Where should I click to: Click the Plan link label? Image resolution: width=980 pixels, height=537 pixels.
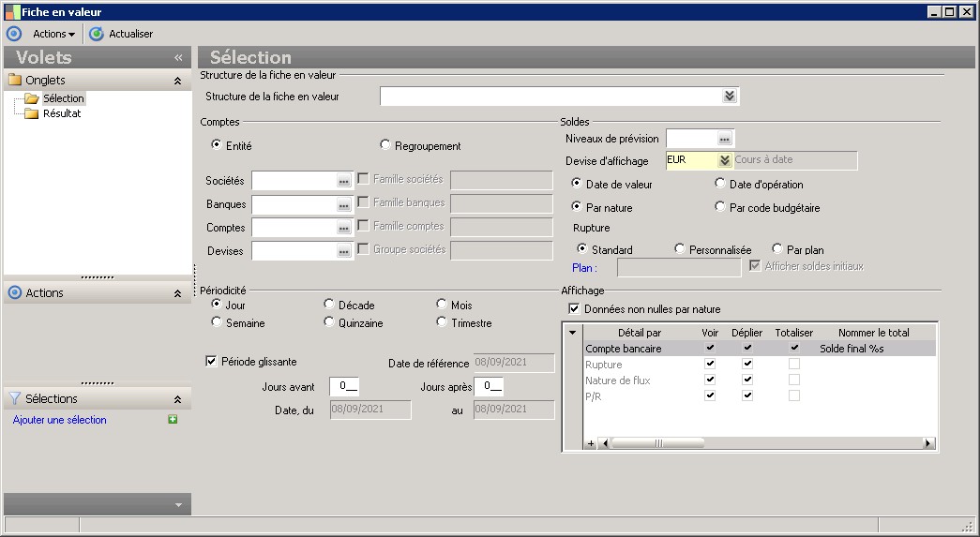point(584,268)
